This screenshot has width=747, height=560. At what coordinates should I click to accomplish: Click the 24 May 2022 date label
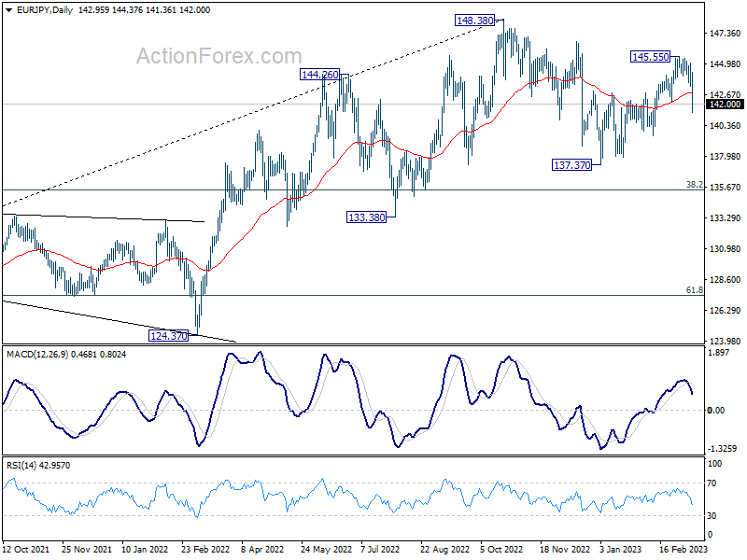pyautogui.click(x=326, y=549)
